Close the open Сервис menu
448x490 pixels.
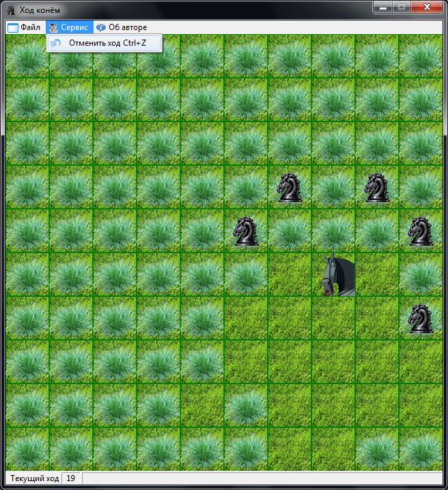coord(70,27)
